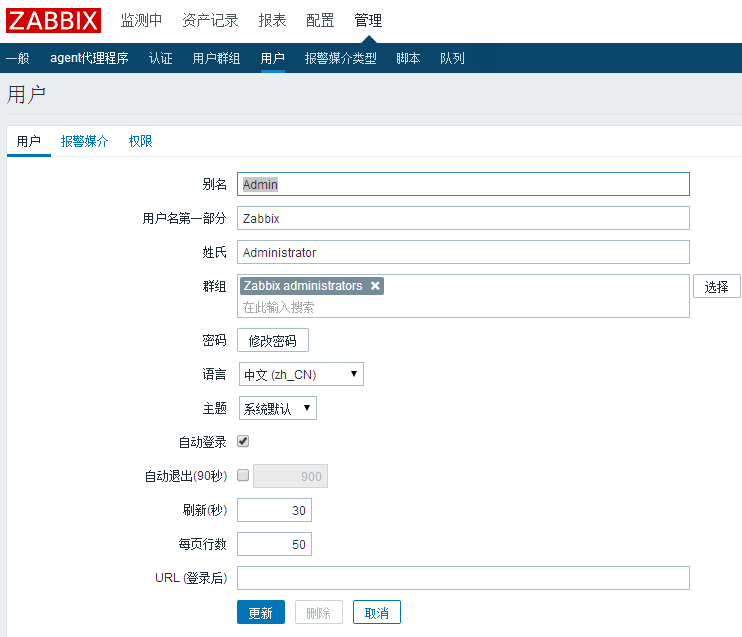
Task: Go to 队列 submenu
Action: tap(452, 58)
